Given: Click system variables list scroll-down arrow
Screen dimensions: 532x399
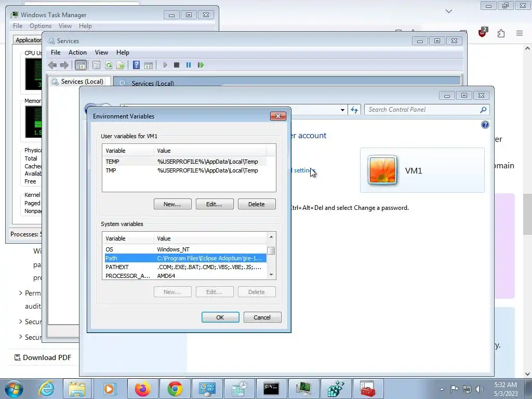Looking at the screenshot, I should 271,274.
